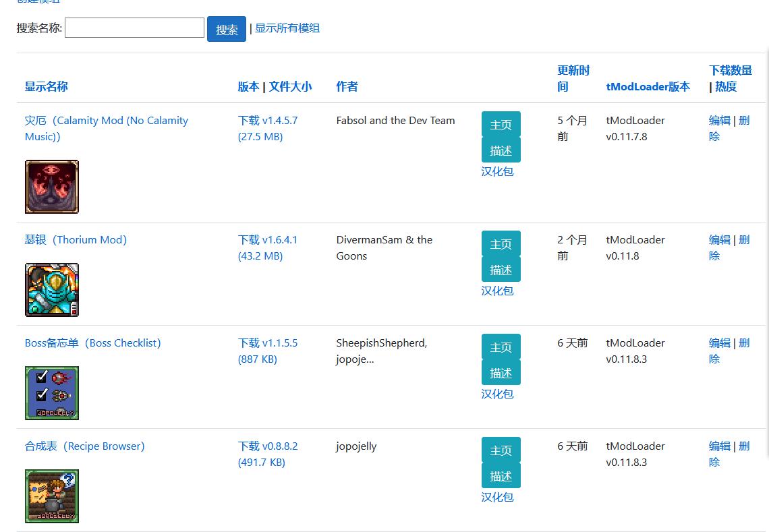This screenshot has height=532, width=769.
Task: Click 编辑 link for Calamity Mod
Action: click(719, 121)
